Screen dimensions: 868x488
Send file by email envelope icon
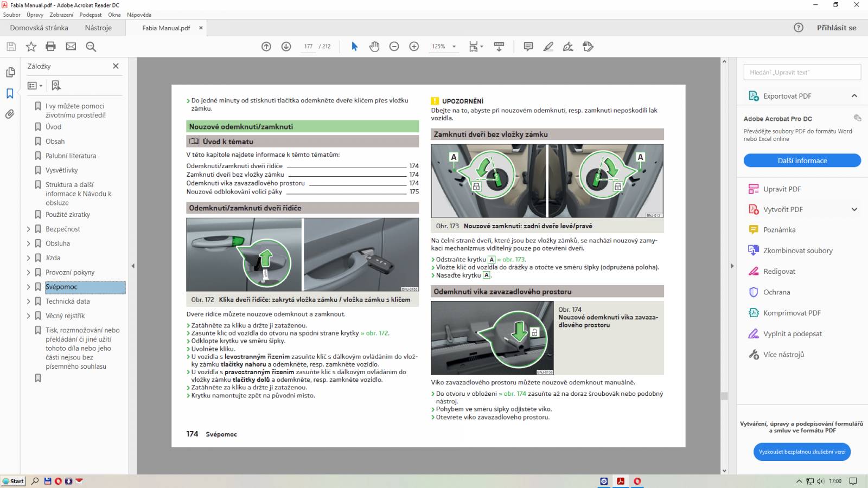coord(71,47)
